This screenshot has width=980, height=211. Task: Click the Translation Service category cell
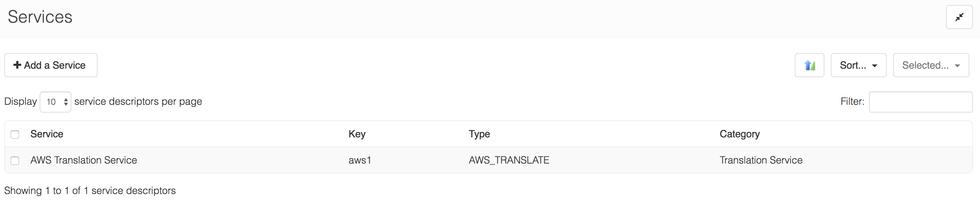(760, 160)
